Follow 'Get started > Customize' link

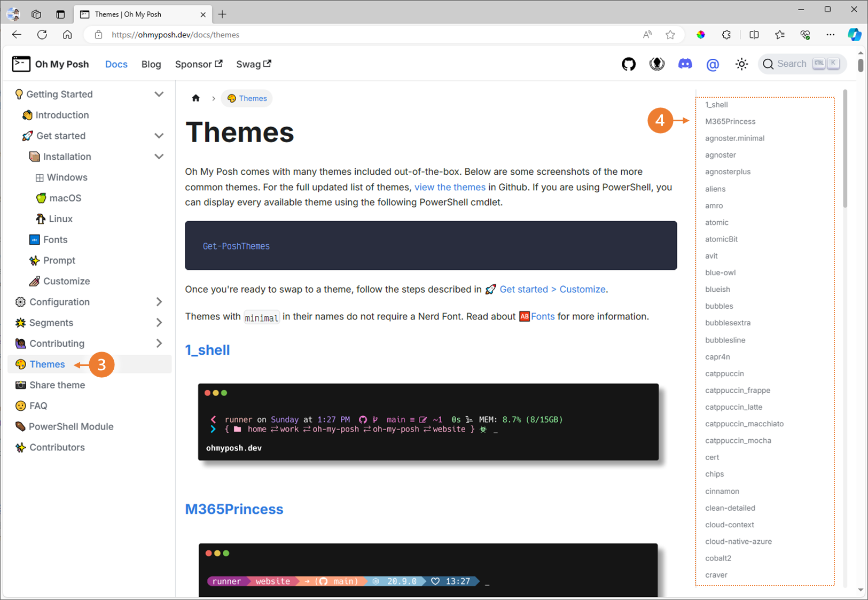[552, 289]
